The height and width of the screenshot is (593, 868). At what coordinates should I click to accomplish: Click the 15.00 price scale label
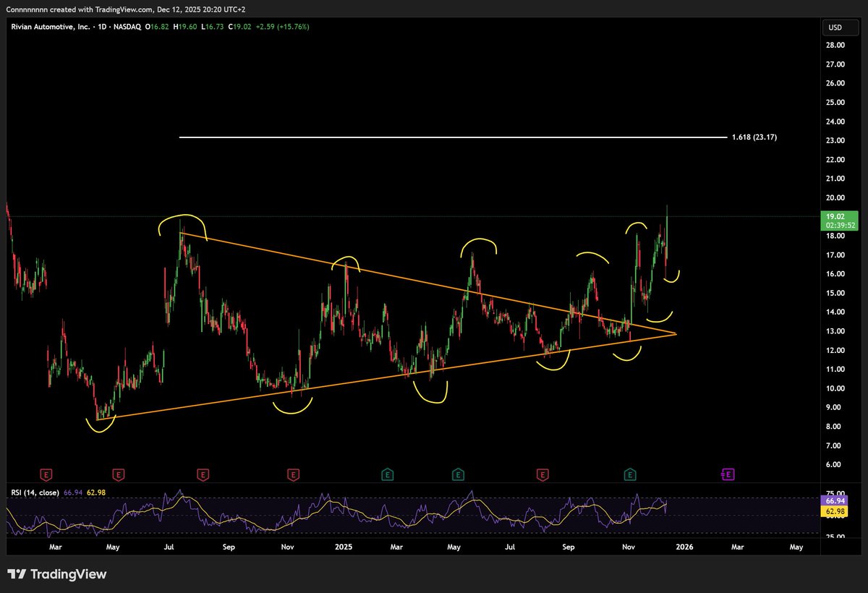(835, 293)
